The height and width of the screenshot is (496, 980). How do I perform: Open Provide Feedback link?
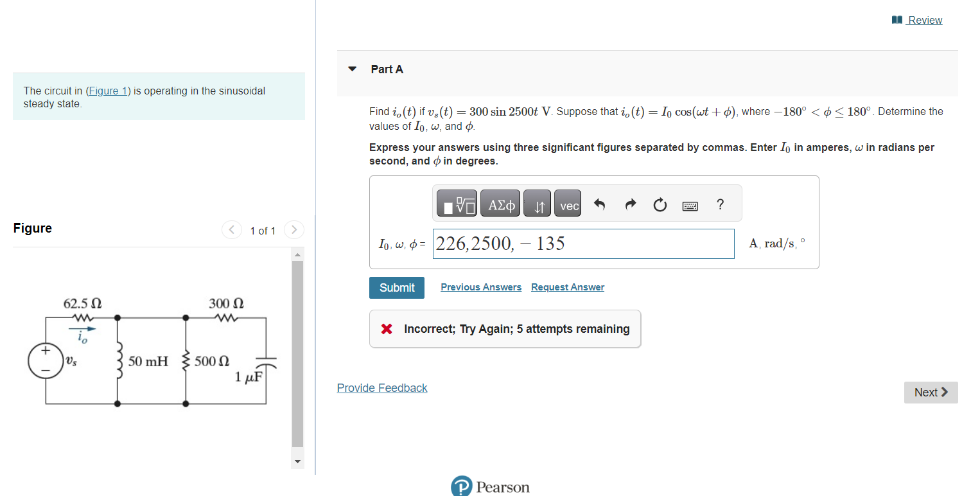[x=382, y=388]
